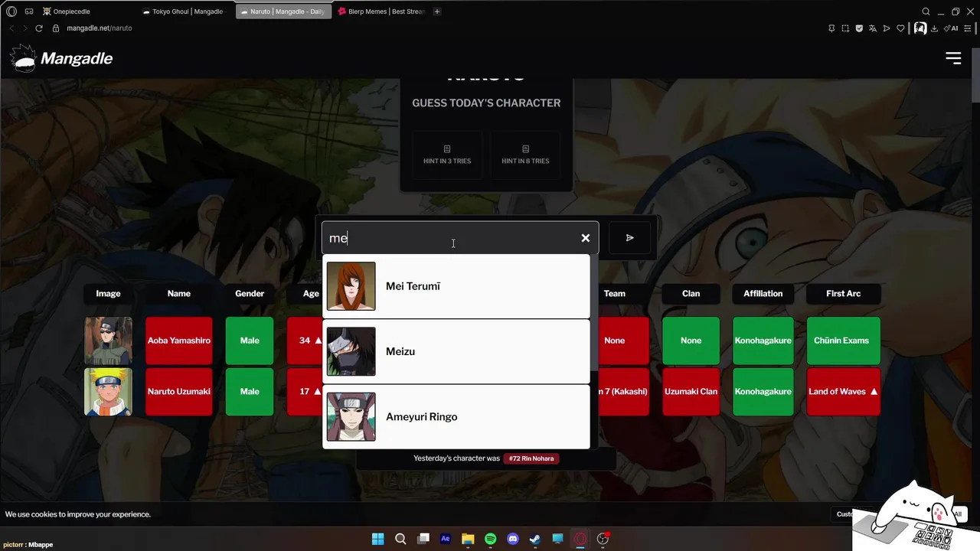Screen dimensions: 980x551
Task: Click the pin icon in browser toolbar
Action: tap(831, 28)
